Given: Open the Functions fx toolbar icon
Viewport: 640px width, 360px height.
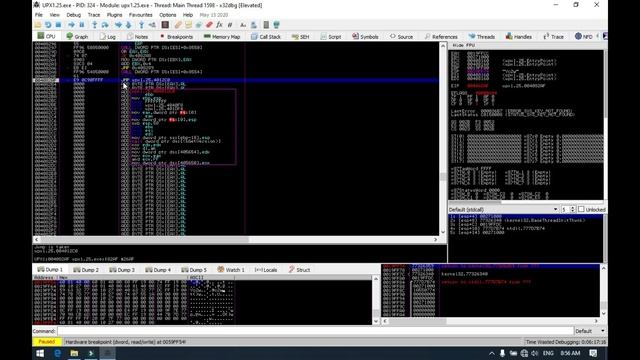Looking at the screenshot, I should [x=220, y=25].
